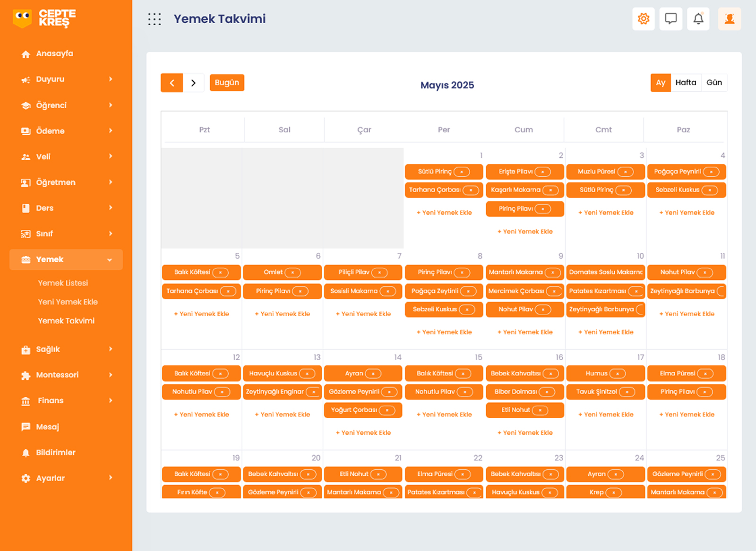Go to Anasayfa in sidebar
Screen dimensions: 756x551
(x=54, y=54)
